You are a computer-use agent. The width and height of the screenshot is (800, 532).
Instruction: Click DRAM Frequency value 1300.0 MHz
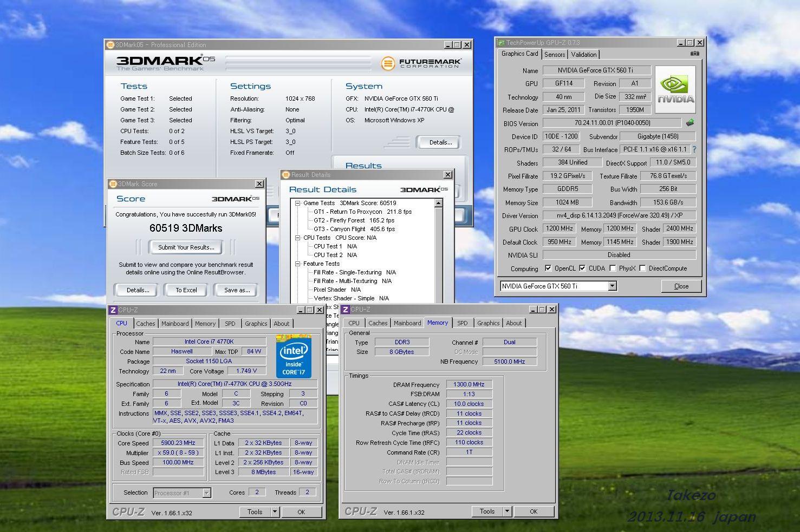[x=469, y=385]
